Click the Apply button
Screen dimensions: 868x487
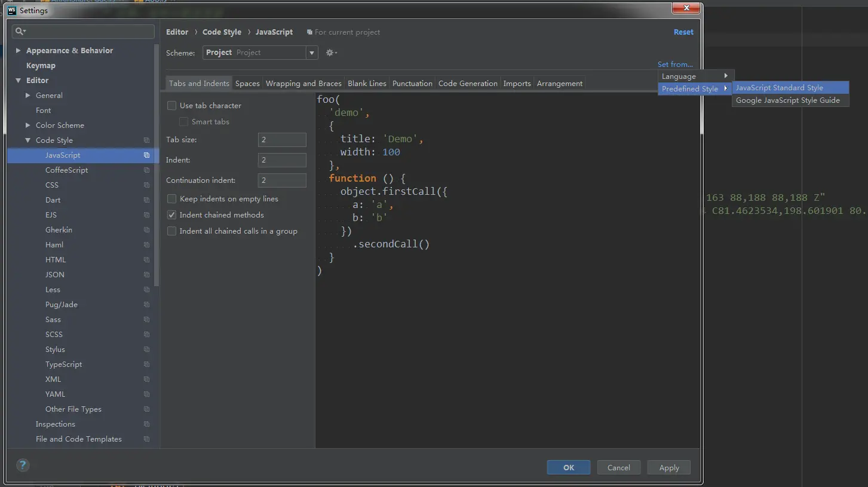[669, 468]
